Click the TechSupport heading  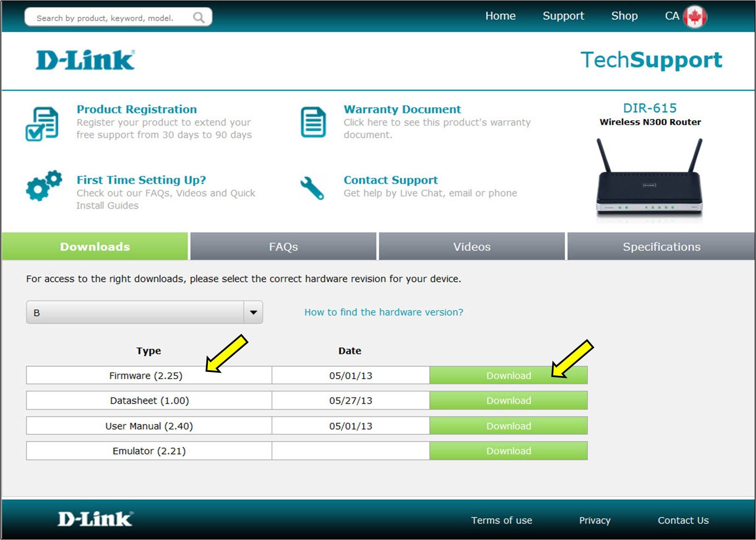tap(652, 60)
